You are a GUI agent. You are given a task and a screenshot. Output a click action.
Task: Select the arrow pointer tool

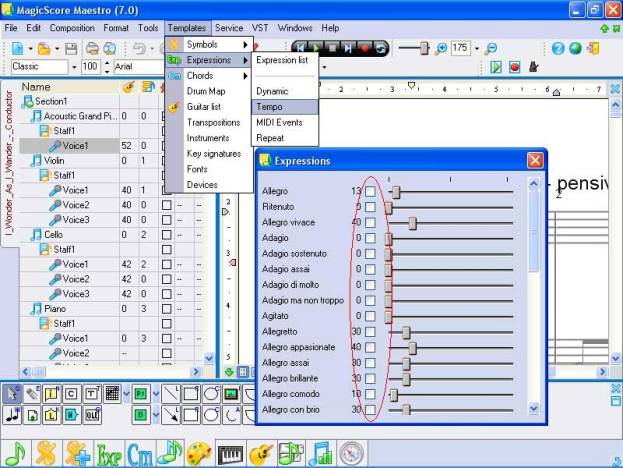(x=12, y=394)
